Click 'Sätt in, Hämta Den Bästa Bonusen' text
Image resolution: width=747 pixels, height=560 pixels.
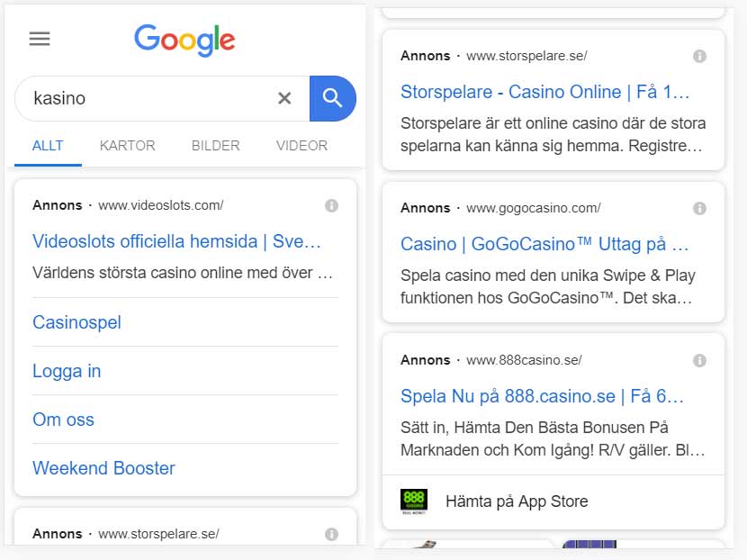click(x=553, y=438)
